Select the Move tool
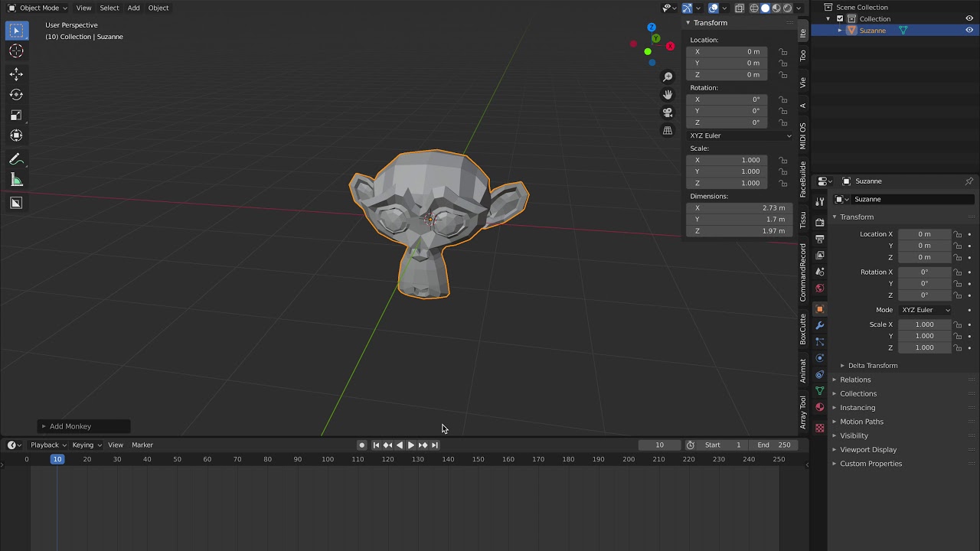980x551 pixels. [x=16, y=74]
